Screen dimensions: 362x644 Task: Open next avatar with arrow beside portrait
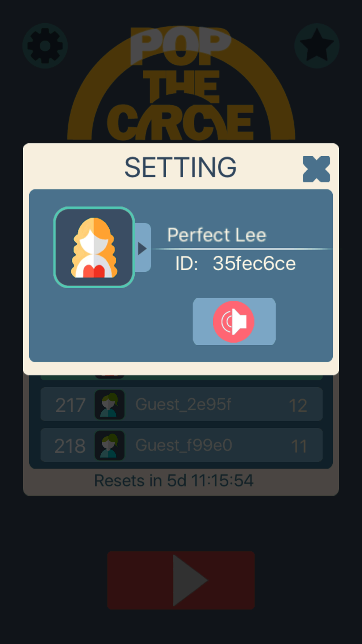pyautogui.click(x=143, y=248)
